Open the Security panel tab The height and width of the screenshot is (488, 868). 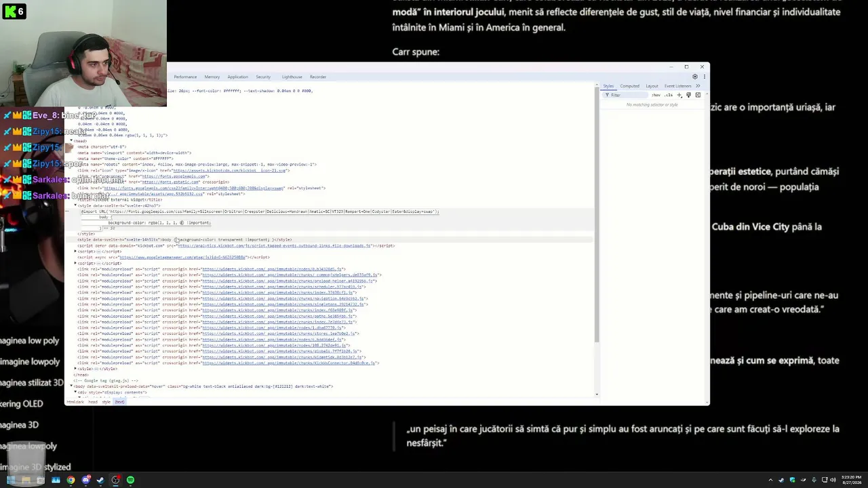(263, 77)
